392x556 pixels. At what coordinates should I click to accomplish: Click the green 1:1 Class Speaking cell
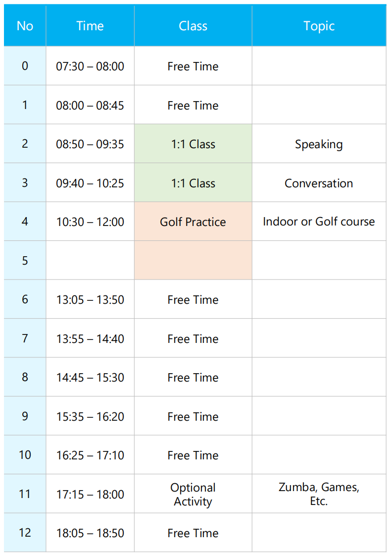[193, 144]
